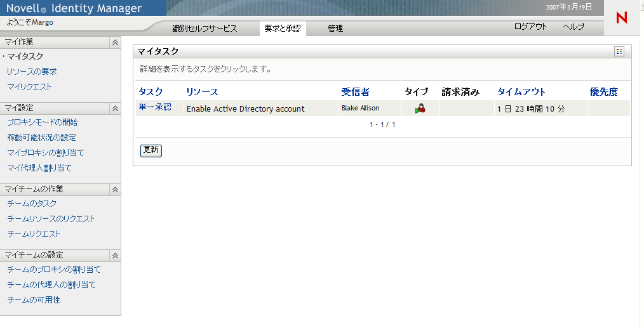Viewport: 644px width, 328px height.
Task: Collapse the マイチームの設定 section
Action: 115,256
